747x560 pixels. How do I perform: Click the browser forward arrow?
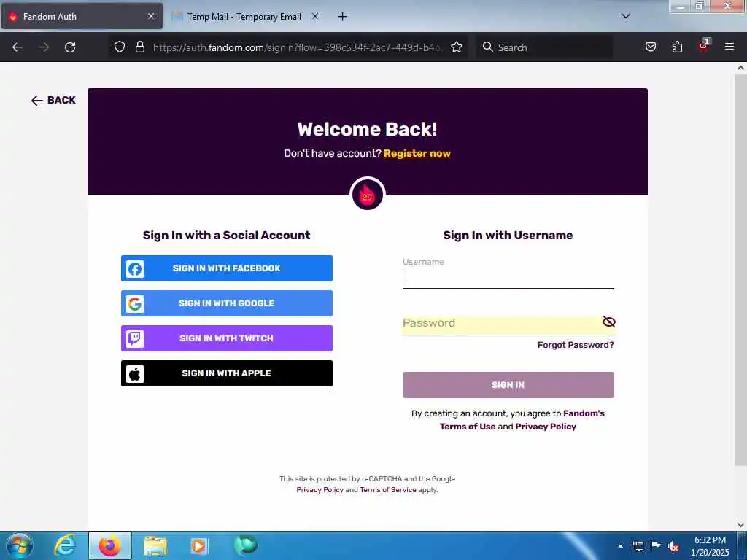[x=44, y=47]
